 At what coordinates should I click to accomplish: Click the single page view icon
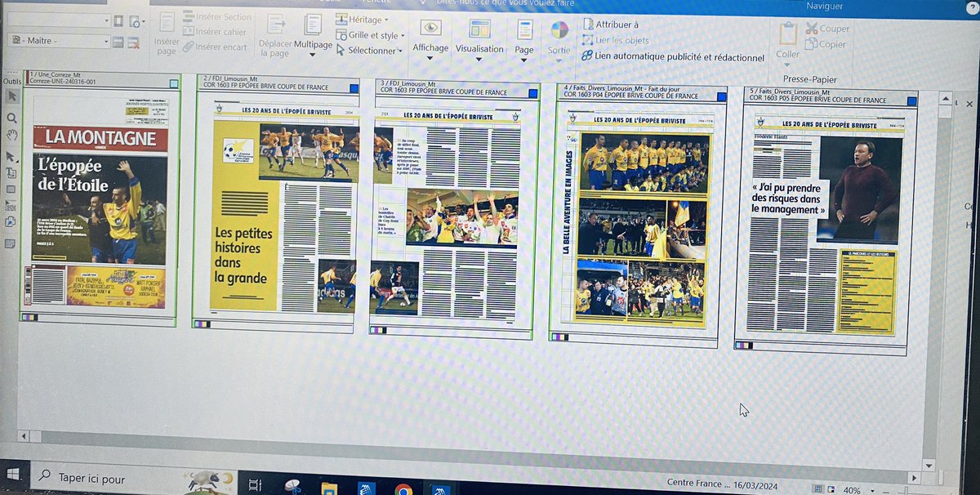(x=119, y=21)
